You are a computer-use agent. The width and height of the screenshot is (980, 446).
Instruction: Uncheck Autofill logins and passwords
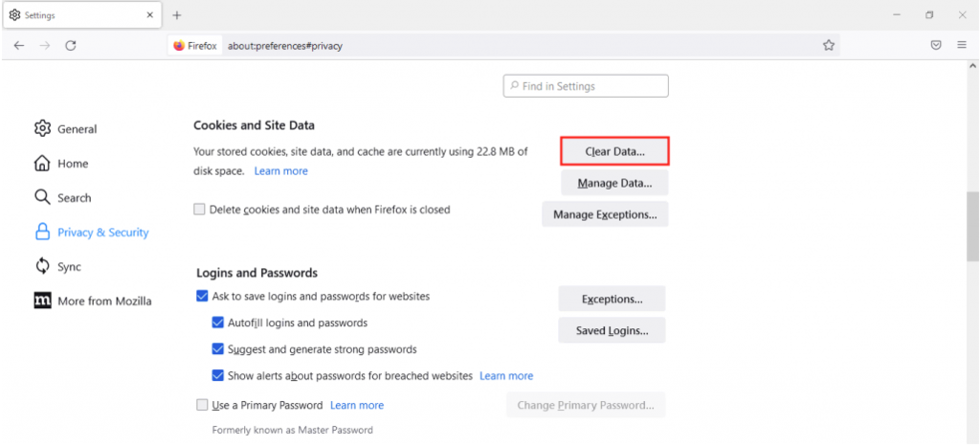218,323
